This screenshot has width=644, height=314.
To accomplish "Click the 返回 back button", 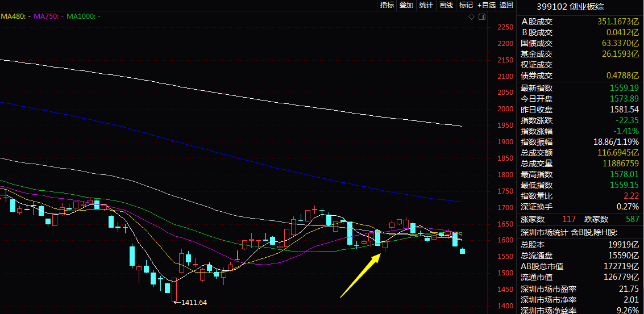I will [x=506, y=5].
